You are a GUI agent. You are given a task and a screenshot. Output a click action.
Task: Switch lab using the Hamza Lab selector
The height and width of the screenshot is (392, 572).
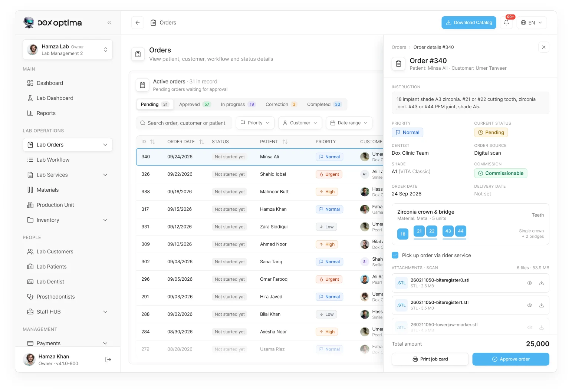(68, 50)
